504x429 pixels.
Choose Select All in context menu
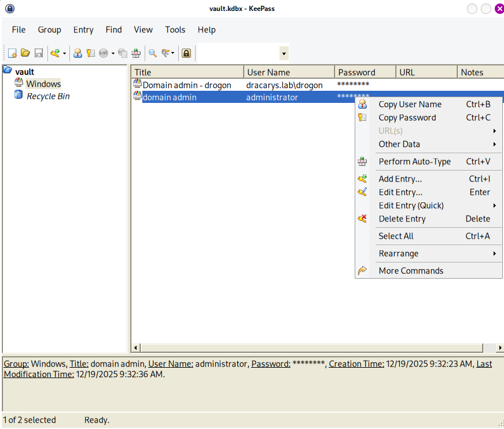click(x=428, y=236)
